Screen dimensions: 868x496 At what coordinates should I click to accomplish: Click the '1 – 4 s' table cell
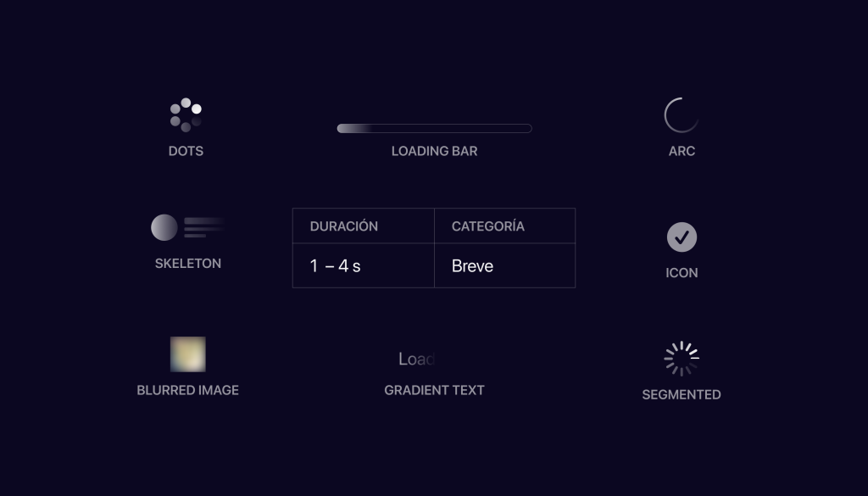[x=363, y=265]
